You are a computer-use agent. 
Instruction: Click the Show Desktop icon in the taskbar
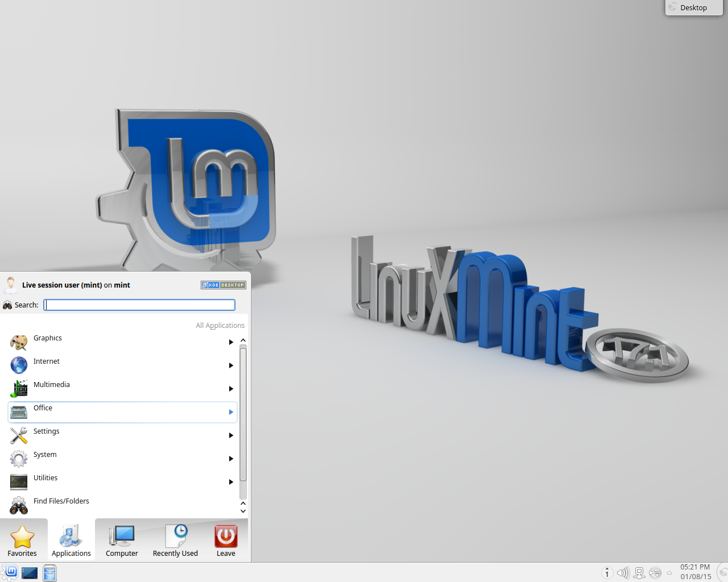[30, 573]
